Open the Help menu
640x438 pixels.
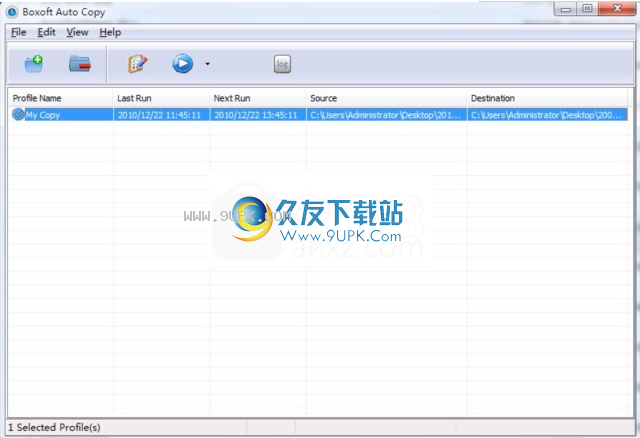point(110,32)
